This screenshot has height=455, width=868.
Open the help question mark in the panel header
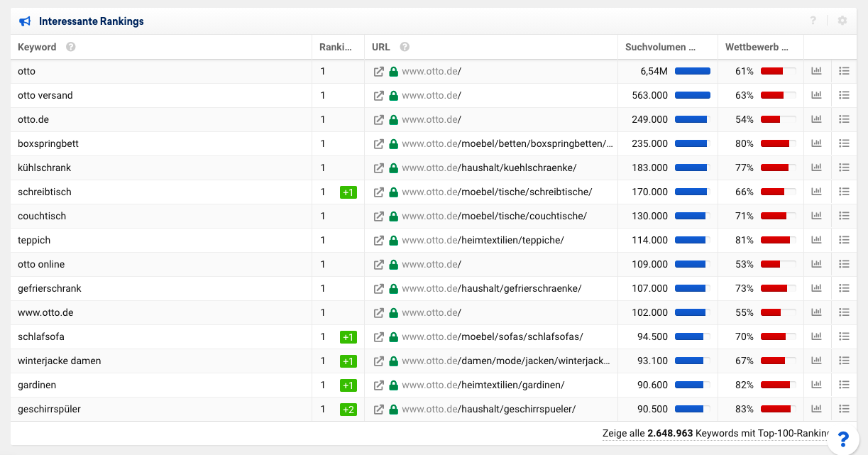(813, 21)
